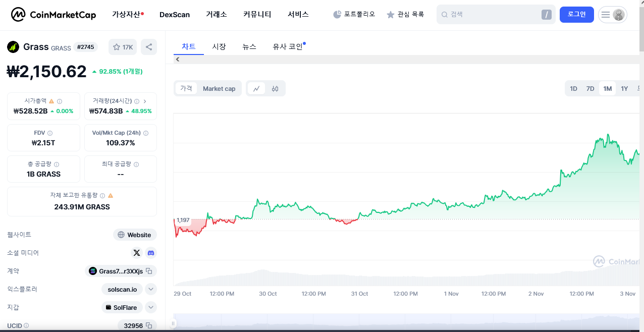Click the left arrow on tab scroller
The height and width of the screenshot is (332, 644).
click(x=178, y=60)
